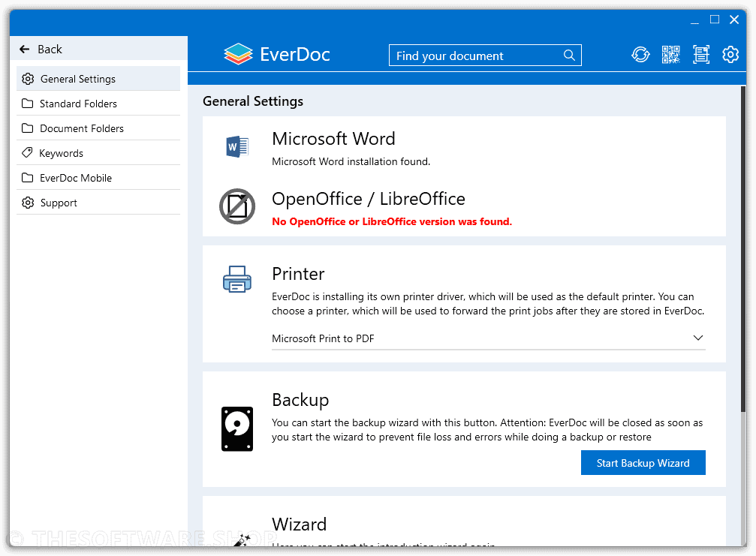Click the 'OpenOffice / LibreOffice' heading
Image resolution: width=756 pixels, height=556 pixels.
click(x=369, y=199)
